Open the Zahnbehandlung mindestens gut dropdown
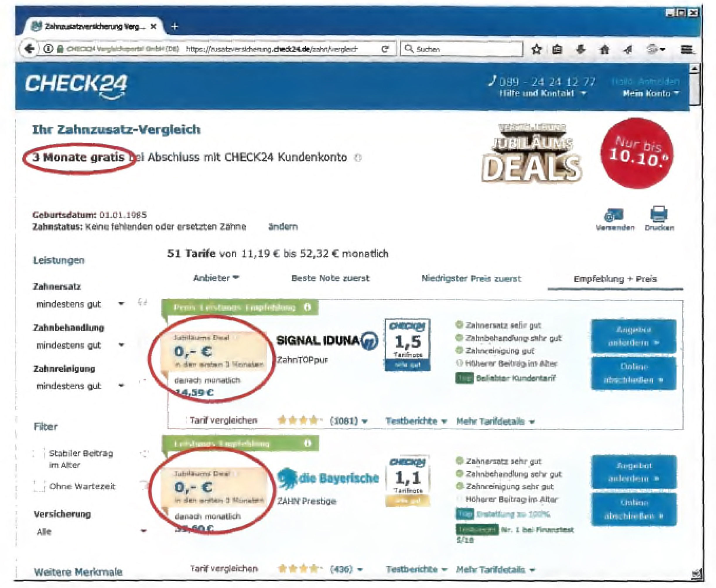The image size is (716, 588). (81, 345)
